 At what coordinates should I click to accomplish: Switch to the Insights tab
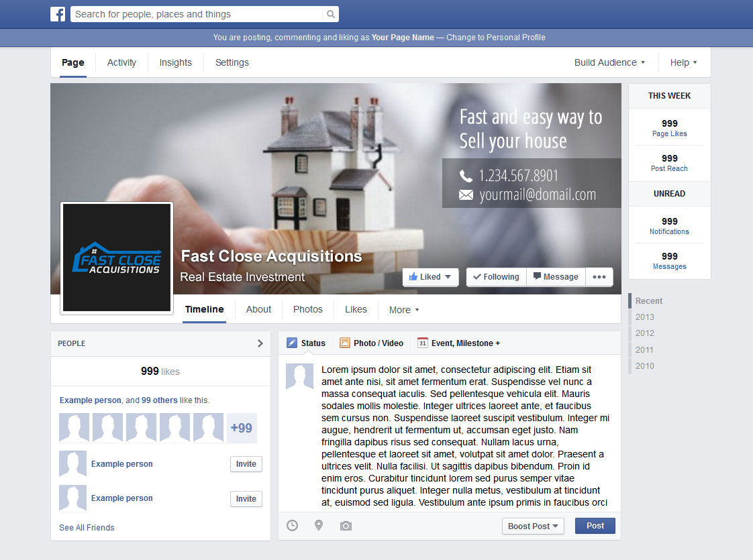tap(176, 62)
